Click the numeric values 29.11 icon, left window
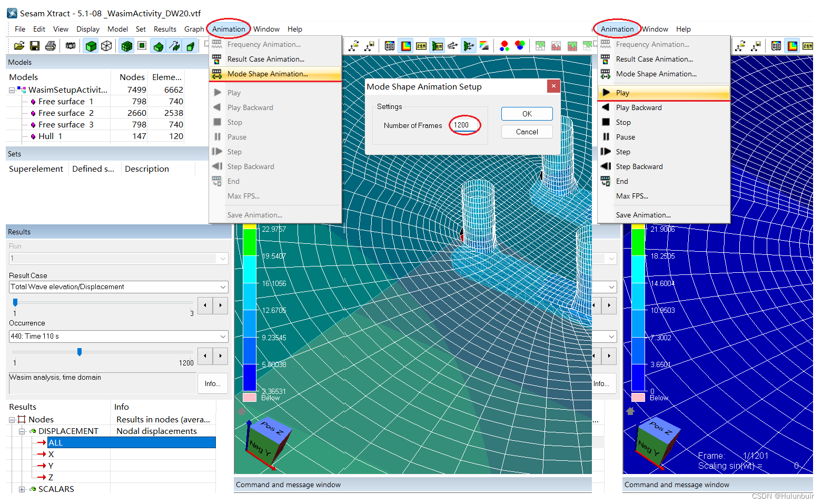The image size is (822, 504). coord(421,46)
